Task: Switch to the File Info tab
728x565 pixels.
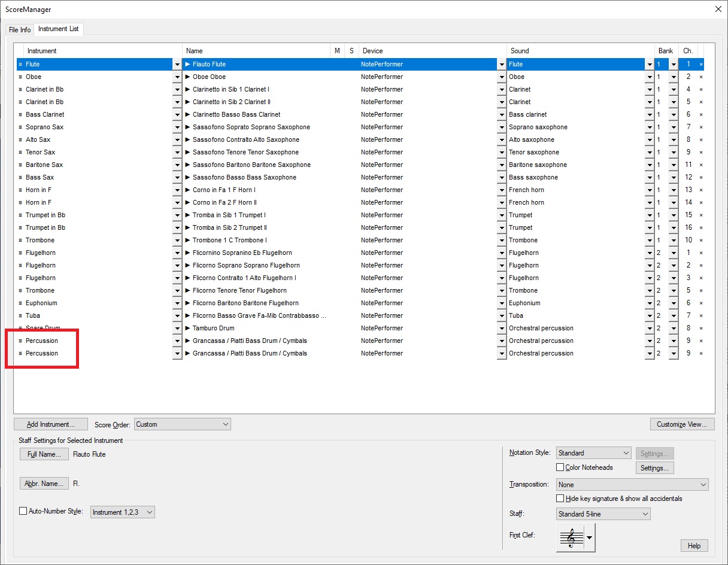Action: click(x=20, y=30)
